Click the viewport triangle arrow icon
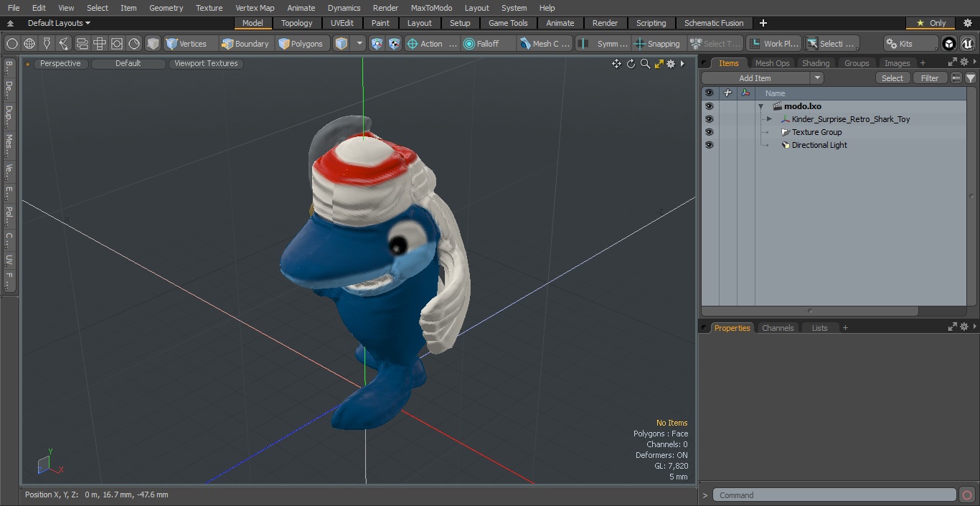 coord(682,64)
